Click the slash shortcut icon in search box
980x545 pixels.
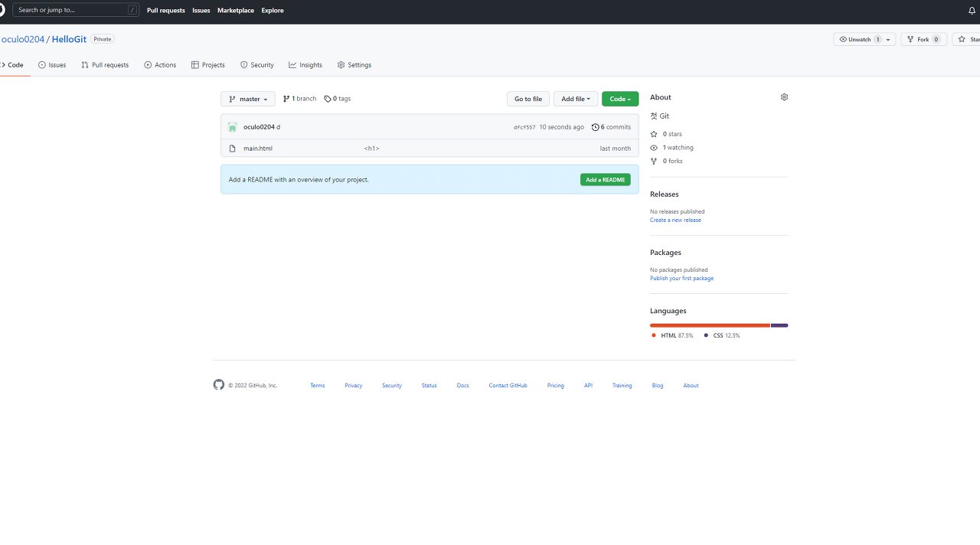pyautogui.click(x=132, y=11)
